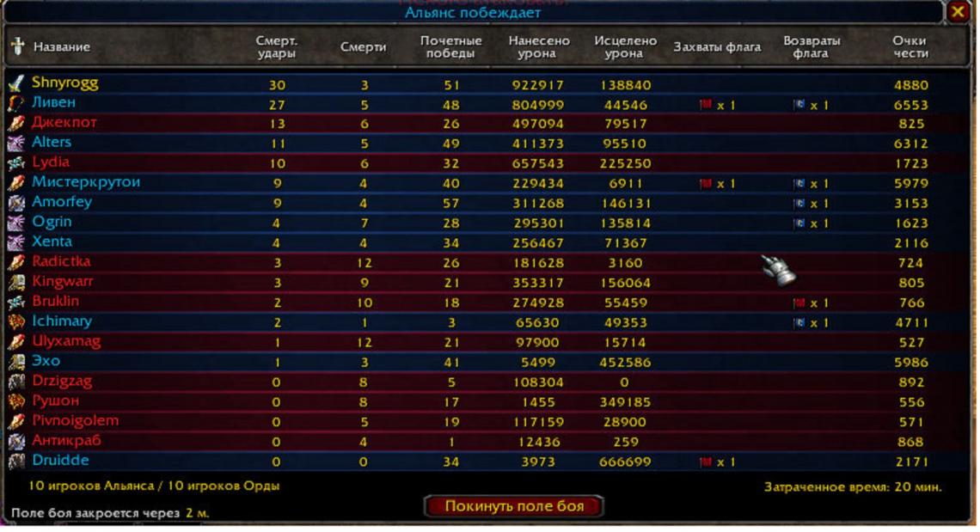Image resolution: width=980 pixels, height=532 pixels.
Task: Sort scoreboard by Нанесено урона
Action: (538, 47)
